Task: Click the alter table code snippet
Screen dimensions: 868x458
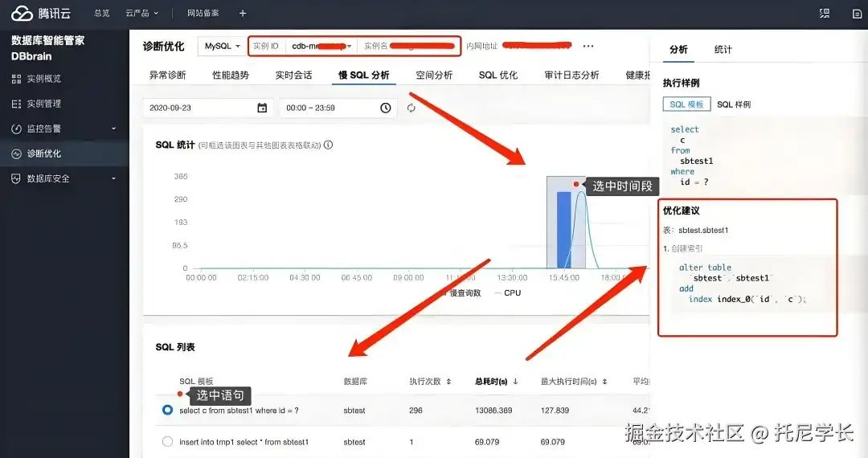Action: tap(742, 283)
